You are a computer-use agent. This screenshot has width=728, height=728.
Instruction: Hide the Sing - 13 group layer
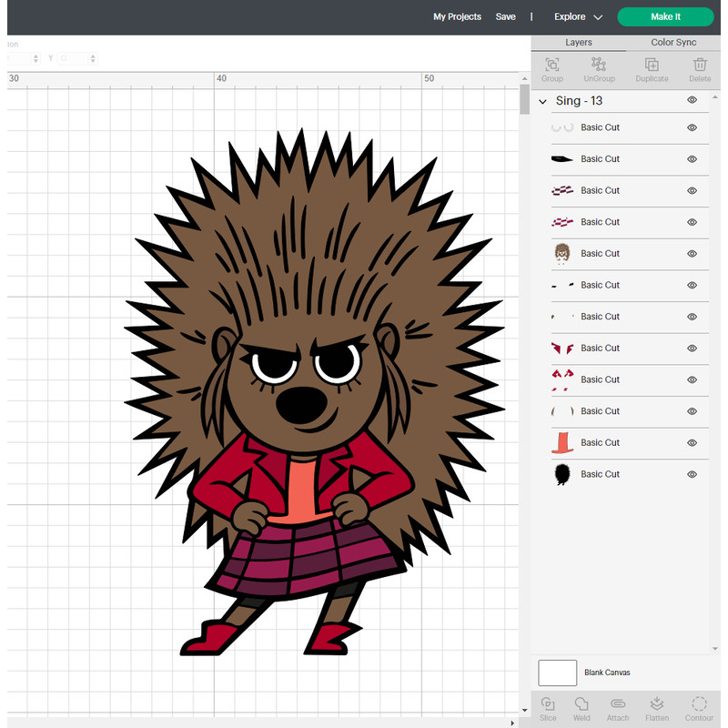[692, 100]
